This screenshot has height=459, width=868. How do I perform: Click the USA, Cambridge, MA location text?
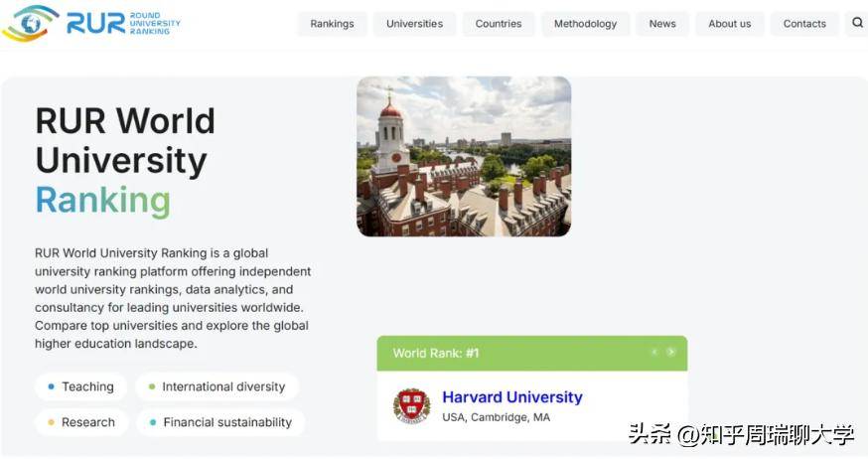[496, 417]
